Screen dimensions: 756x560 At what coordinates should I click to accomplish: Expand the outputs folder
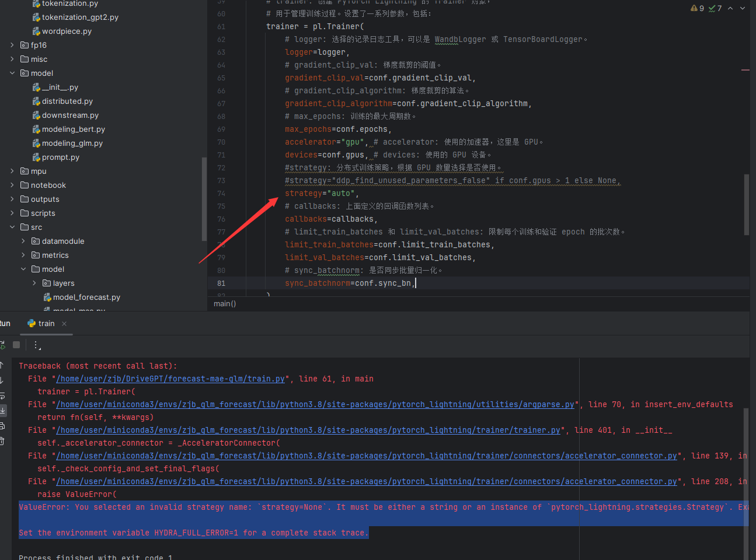[x=12, y=199]
